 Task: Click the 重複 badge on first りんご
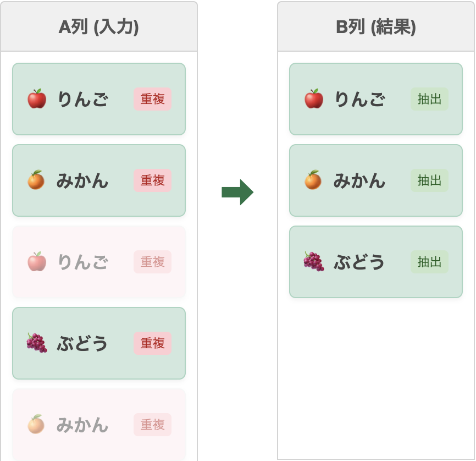(153, 99)
